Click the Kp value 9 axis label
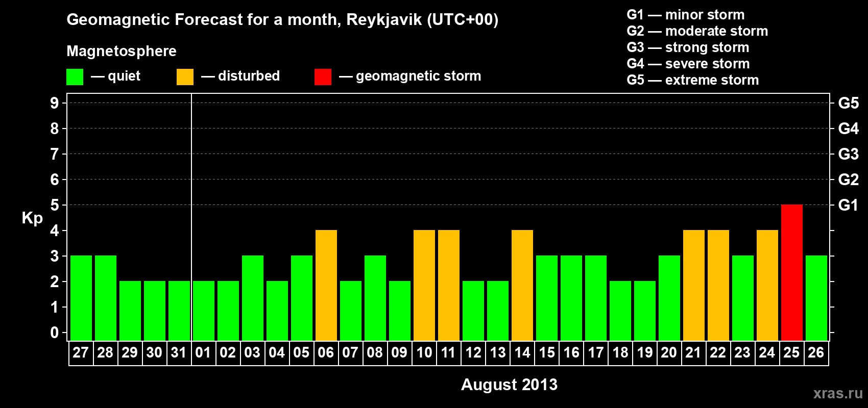This screenshot has height=408, width=868. [x=55, y=103]
